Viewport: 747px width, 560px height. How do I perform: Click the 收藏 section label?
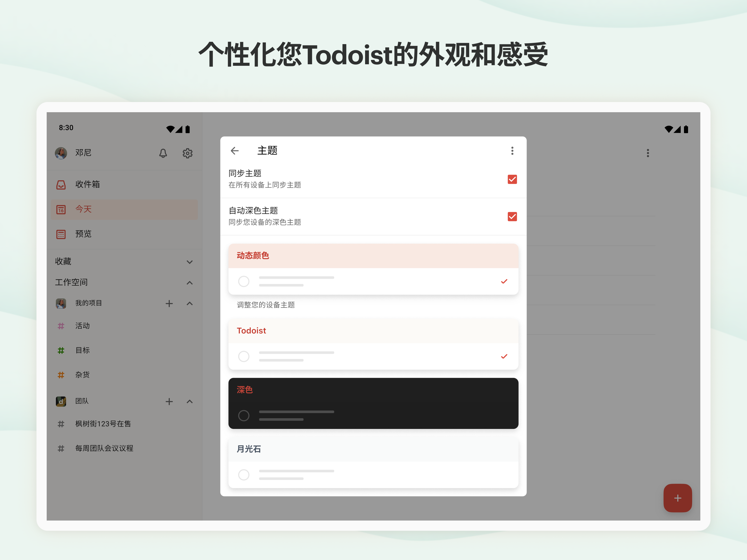point(63,262)
